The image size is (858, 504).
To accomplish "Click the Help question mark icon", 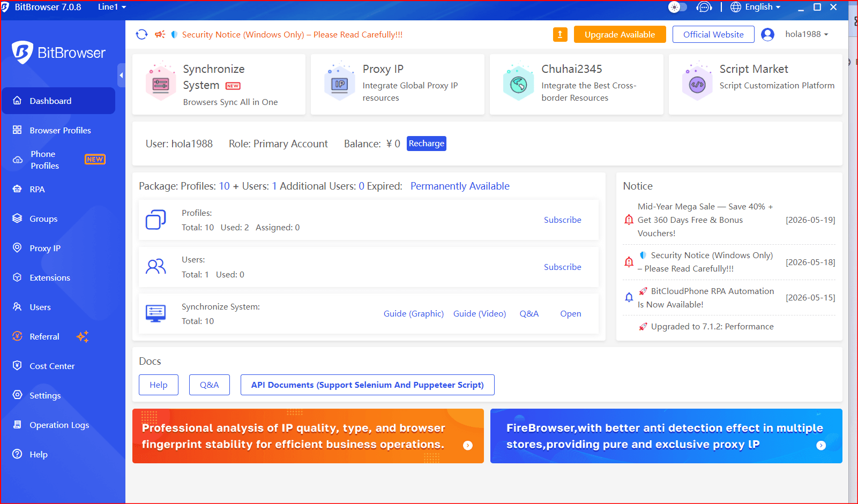I will [x=17, y=454].
